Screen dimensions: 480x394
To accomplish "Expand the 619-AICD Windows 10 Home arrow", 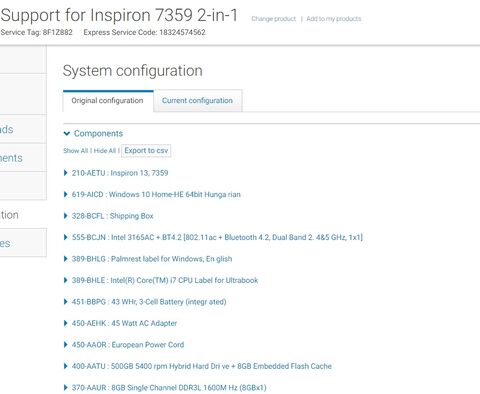I will pos(65,194).
